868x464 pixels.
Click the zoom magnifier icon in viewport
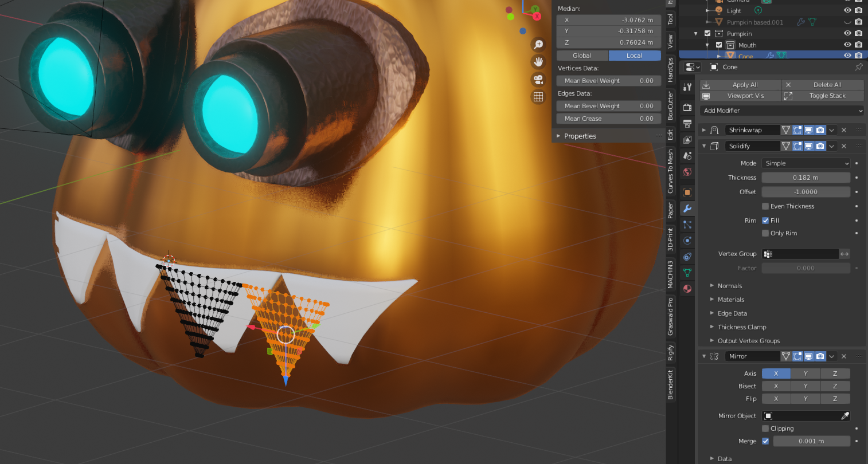[x=538, y=44]
